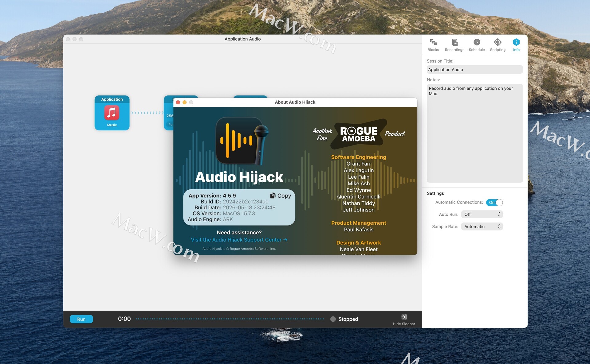Click the Need assistance? text
Screen dimensions: 590x364
[239, 233]
